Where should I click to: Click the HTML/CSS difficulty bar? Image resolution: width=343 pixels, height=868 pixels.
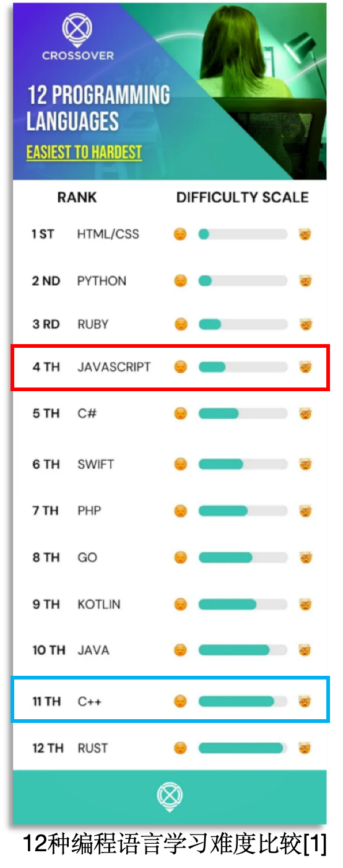pos(243,234)
